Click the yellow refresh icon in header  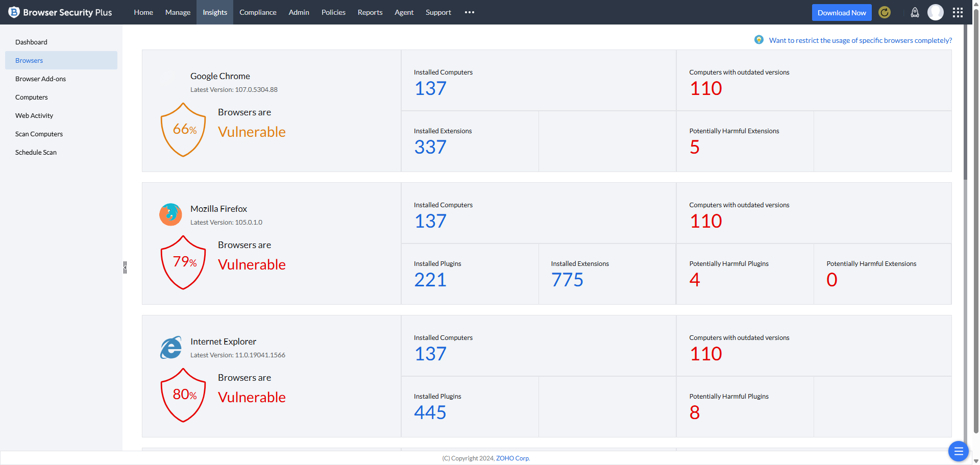885,12
